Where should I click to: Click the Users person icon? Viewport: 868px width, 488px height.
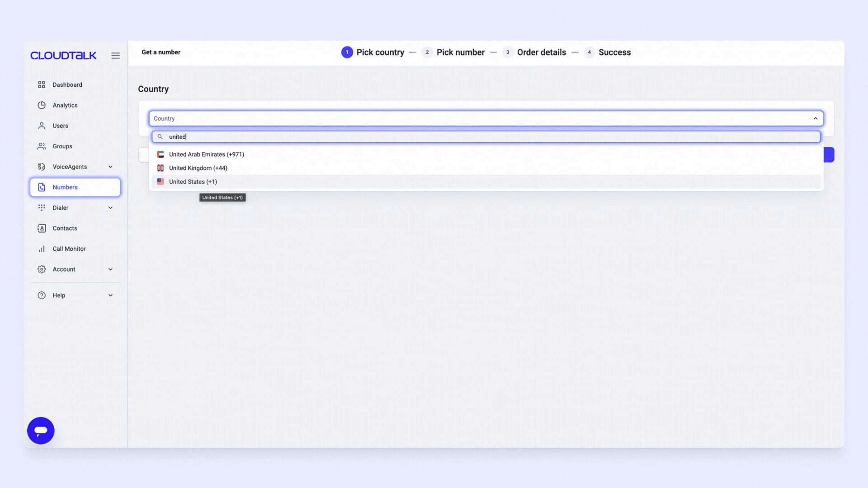(42, 126)
